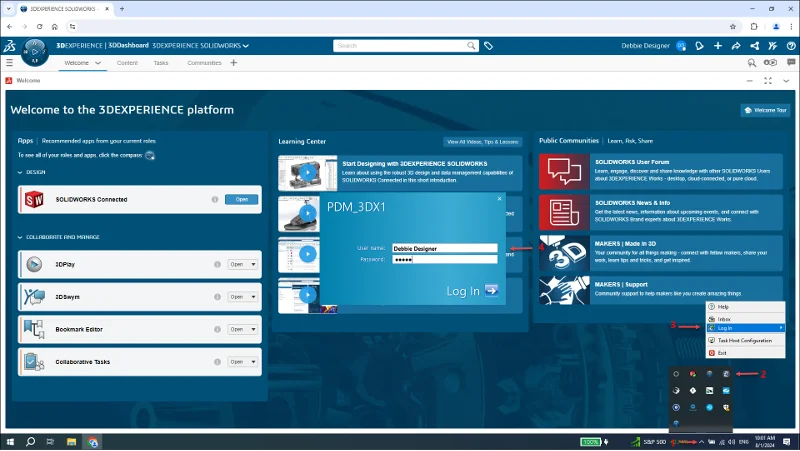
Task: Select Exit in the tray context menu
Action: tap(745, 353)
